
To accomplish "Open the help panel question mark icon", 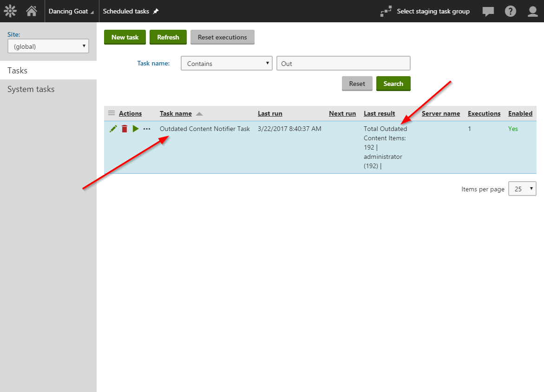I will click(x=510, y=11).
